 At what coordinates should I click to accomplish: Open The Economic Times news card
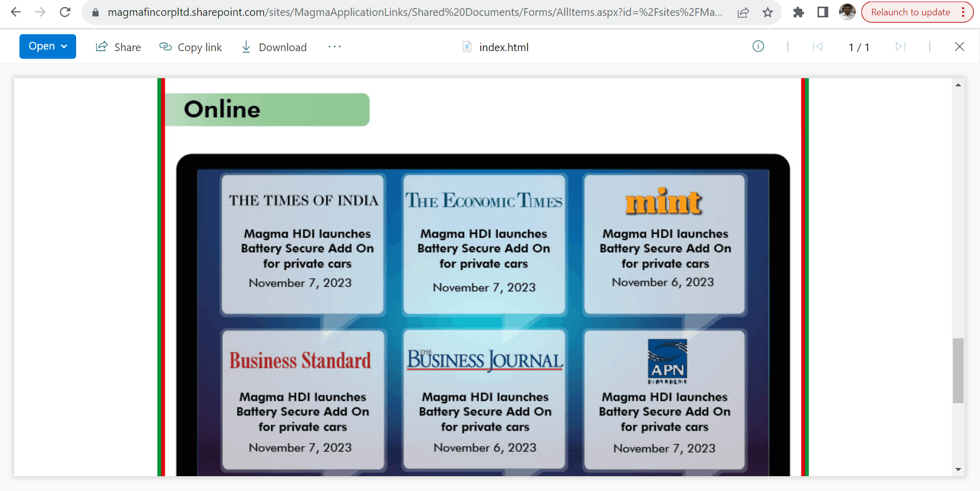484,244
